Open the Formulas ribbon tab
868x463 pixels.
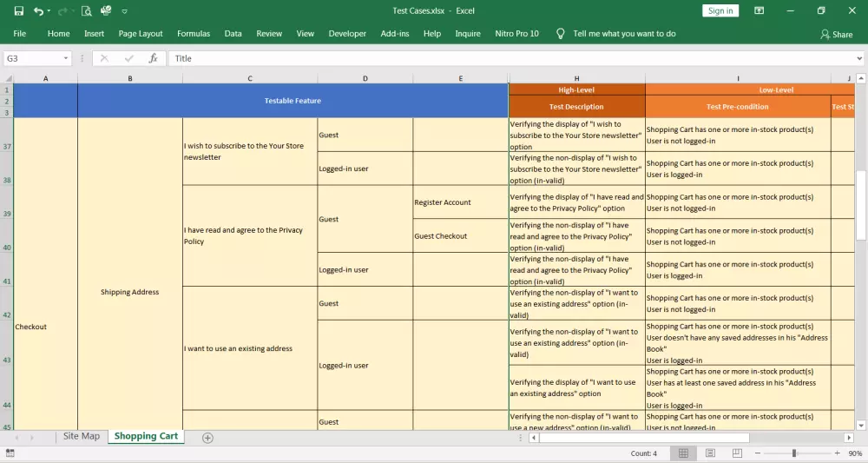click(x=194, y=34)
